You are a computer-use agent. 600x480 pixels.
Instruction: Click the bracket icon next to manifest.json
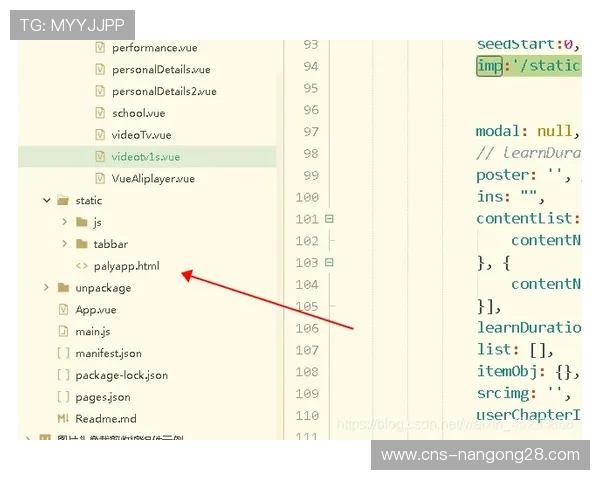coord(63,353)
